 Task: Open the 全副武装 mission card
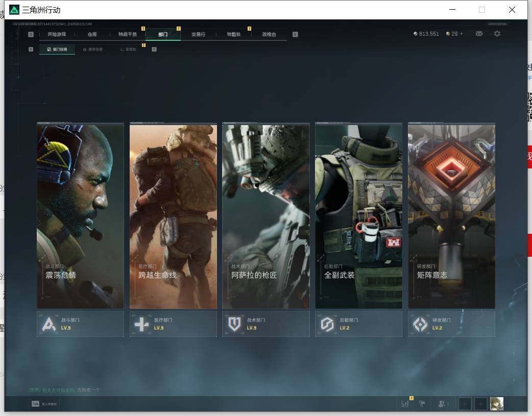(358, 216)
